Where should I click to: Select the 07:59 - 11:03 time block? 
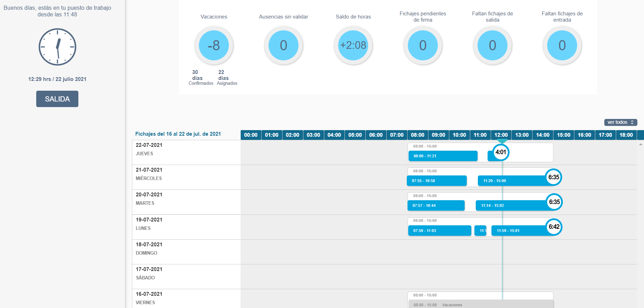click(440, 231)
